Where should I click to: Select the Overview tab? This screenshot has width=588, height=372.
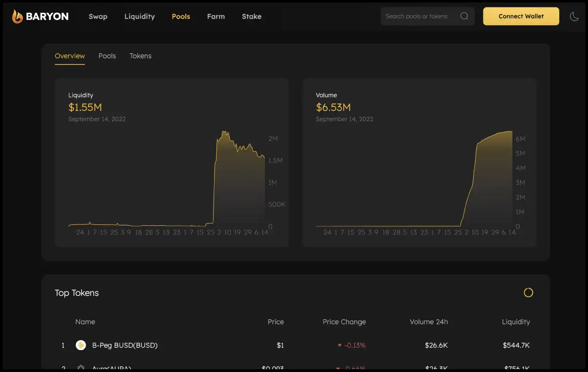(x=69, y=56)
